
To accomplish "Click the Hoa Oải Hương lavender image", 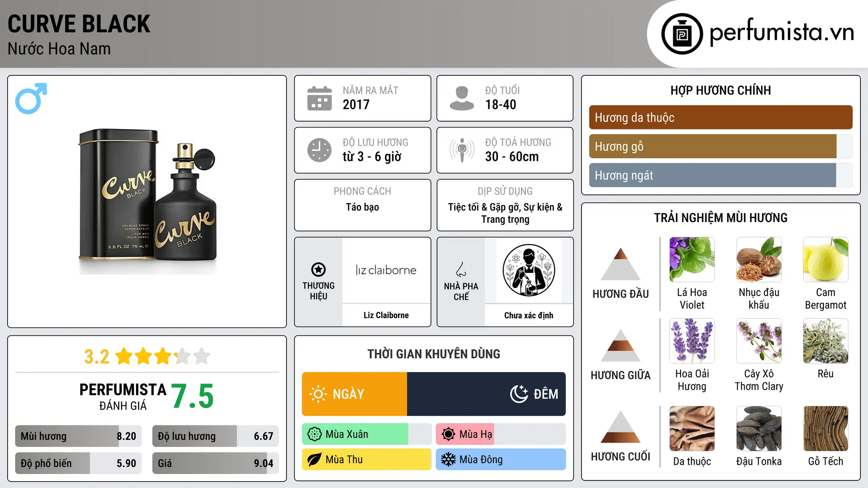I will coord(692,341).
